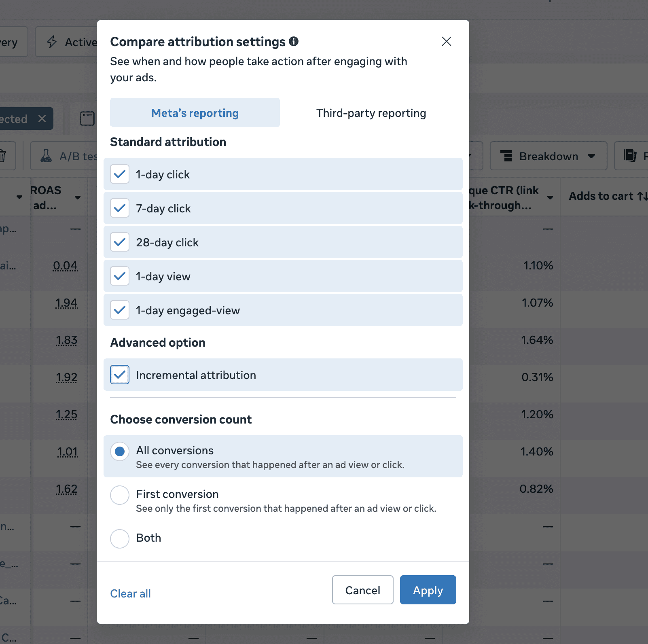The width and height of the screenshot is (648, 644).
Task: Click the trash delete icon
Action: 2,156
